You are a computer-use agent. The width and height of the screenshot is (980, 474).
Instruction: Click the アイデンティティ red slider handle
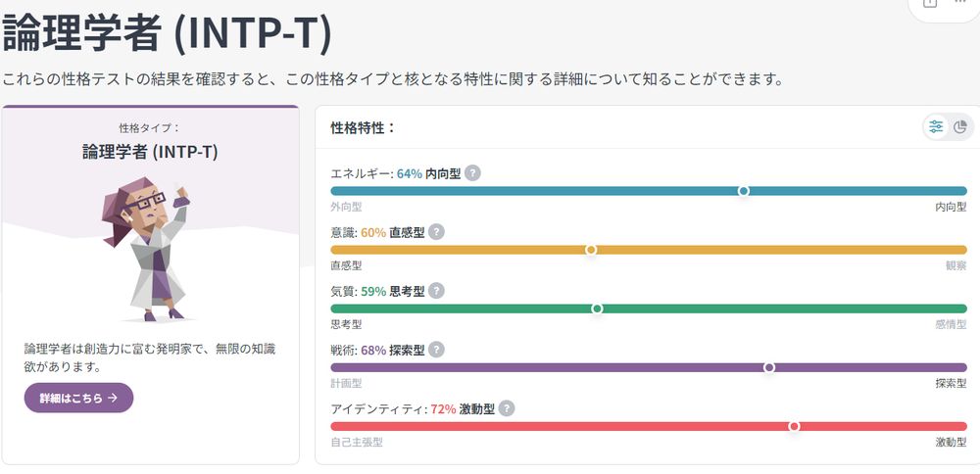[x=794, y=426]
